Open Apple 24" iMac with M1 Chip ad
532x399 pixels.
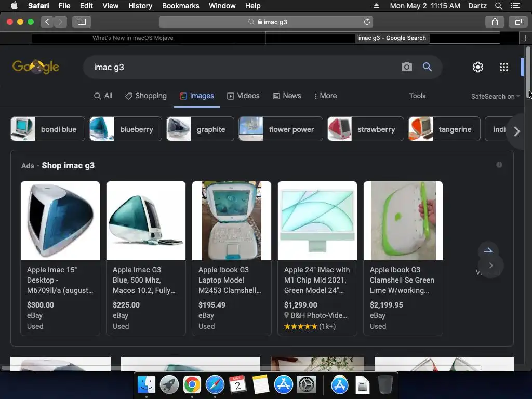317,280
